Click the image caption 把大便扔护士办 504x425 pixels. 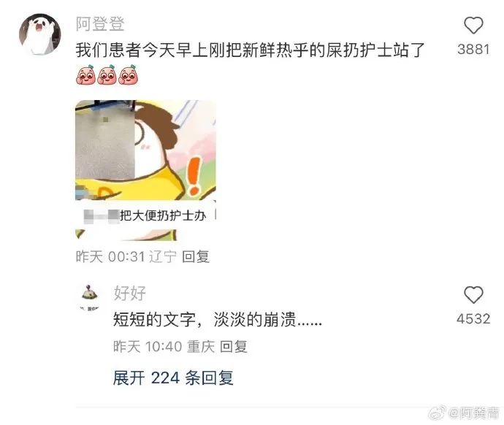click(163, 215)
